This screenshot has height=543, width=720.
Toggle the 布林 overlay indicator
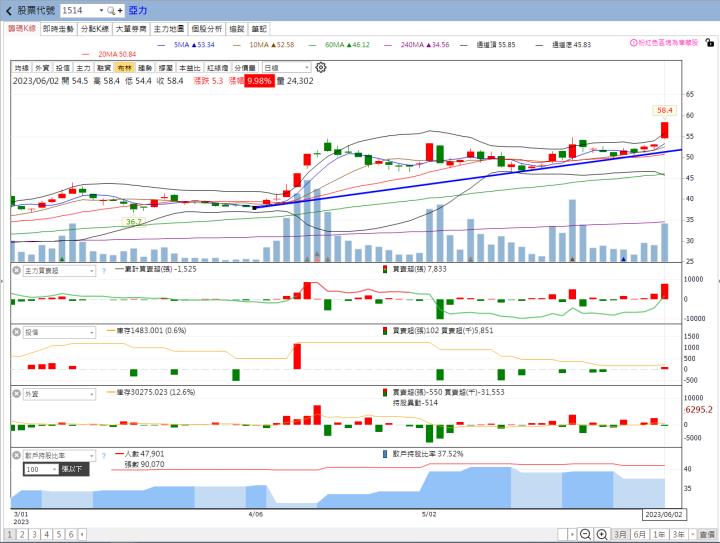pyautogui.click(x=124, y=67)
